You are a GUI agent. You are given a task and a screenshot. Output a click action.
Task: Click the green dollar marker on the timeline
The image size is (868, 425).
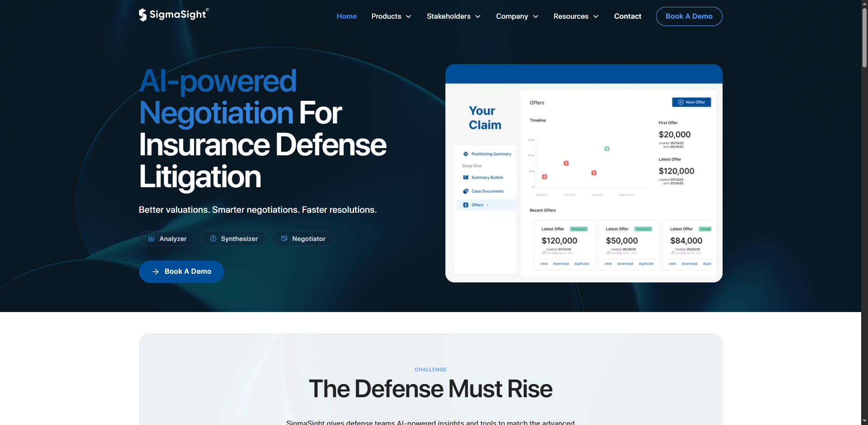pyautogui.click(x=607, y=149)
